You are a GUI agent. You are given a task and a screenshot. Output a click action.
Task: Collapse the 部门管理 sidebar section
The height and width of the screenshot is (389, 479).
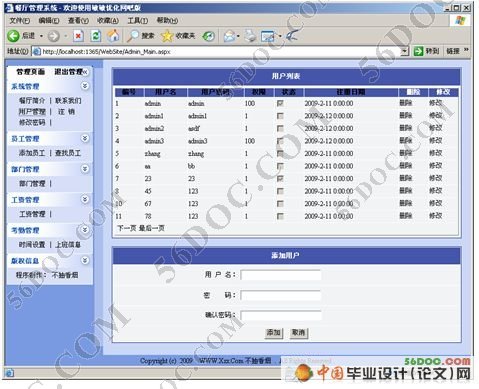click(x=85, y=169)
